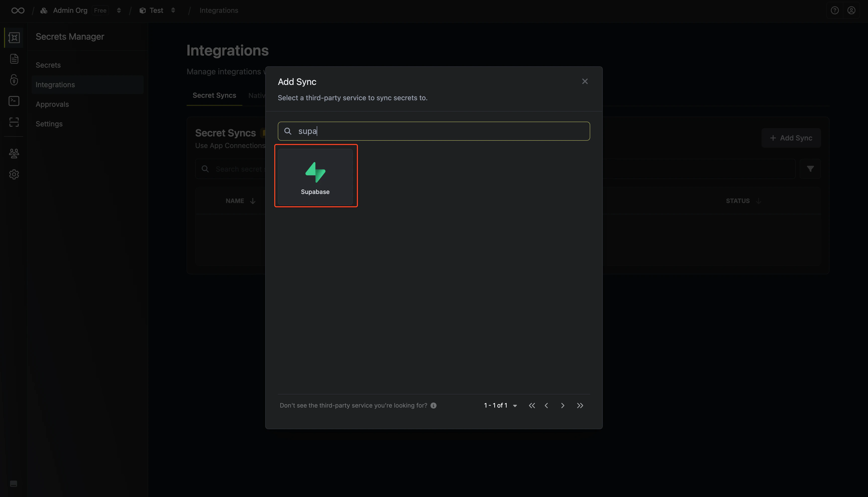This screenshot has height=497, width=868.
Task: Open the gear settings sidebar icon
Action: (x=14, y=174)
